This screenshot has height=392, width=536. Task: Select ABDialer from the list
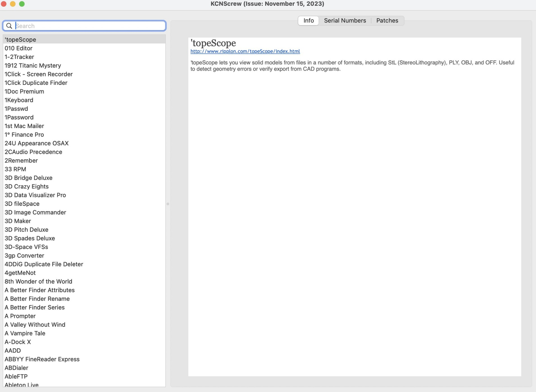16,368
